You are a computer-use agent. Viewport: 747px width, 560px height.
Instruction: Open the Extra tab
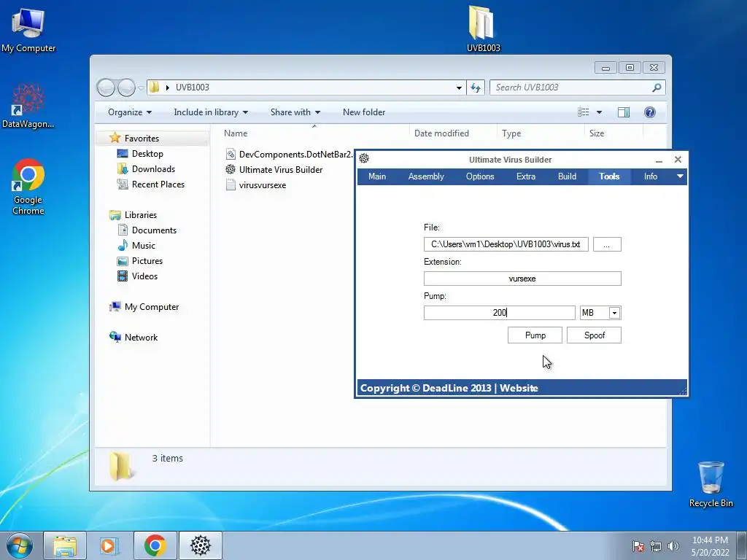point(525,176)
